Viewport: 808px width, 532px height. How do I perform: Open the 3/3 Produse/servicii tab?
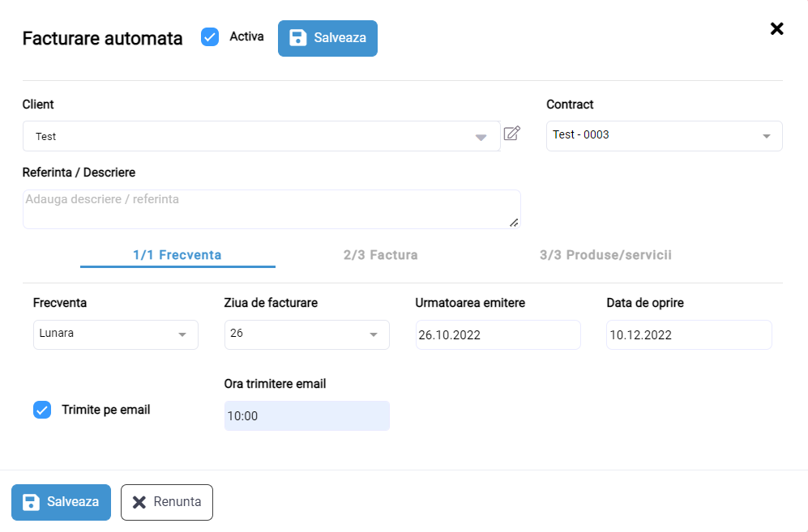605,255
